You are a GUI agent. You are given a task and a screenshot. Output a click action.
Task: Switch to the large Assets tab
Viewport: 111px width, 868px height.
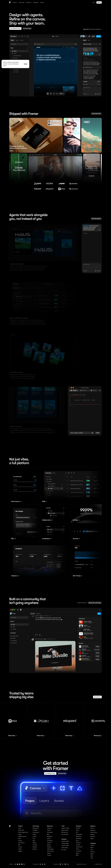(x=59, y=801)
